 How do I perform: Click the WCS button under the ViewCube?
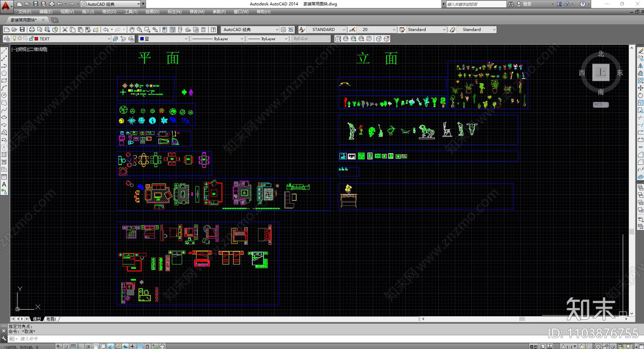click(600, 105)
